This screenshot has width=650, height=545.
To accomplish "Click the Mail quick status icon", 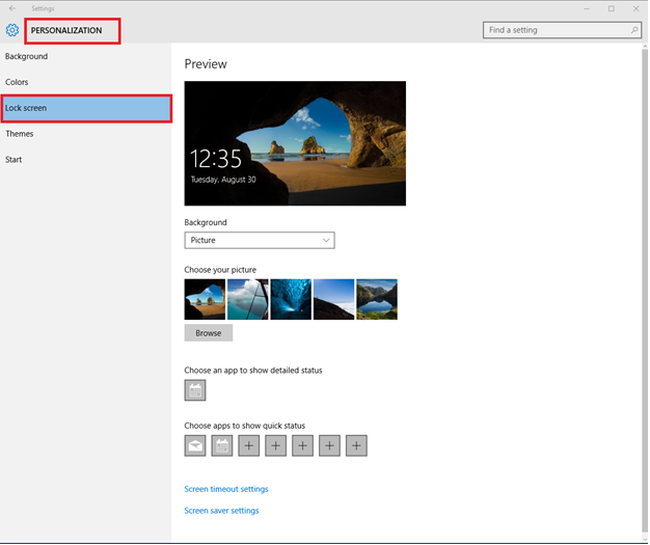I will [x=195, y=446].
